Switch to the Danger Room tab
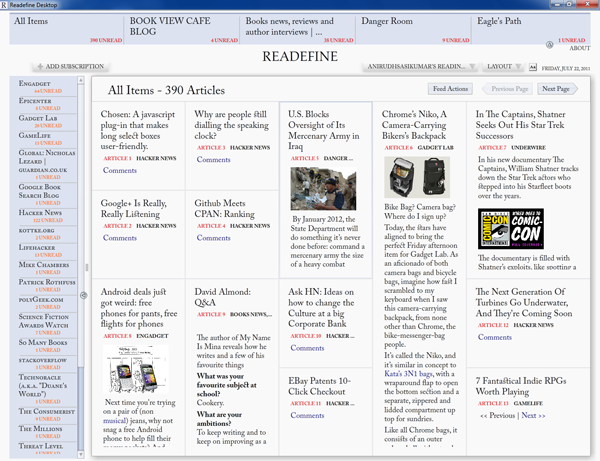This screenshot has width=600, height=461. click(414, 30)
